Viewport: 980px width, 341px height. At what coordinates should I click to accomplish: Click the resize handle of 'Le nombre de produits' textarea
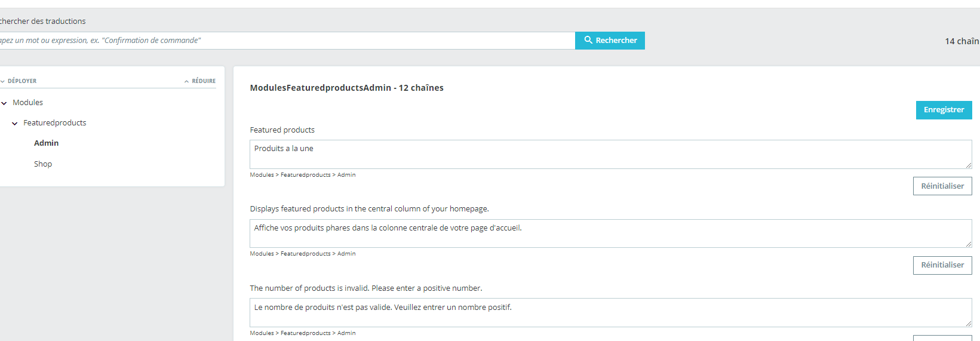coord(968,324)
